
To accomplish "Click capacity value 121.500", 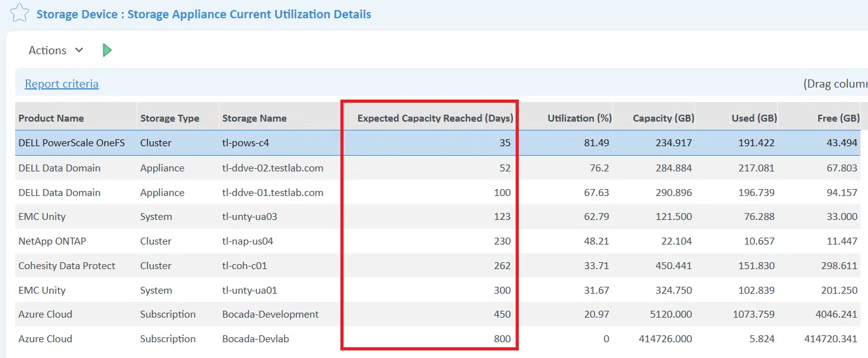I will point(673,217).
